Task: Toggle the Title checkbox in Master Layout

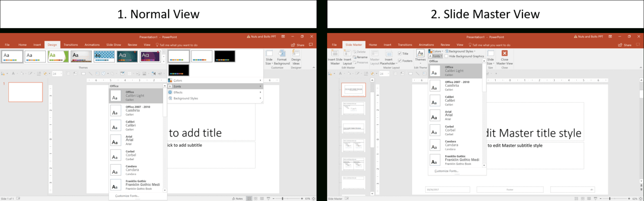Action: point(400,54)
